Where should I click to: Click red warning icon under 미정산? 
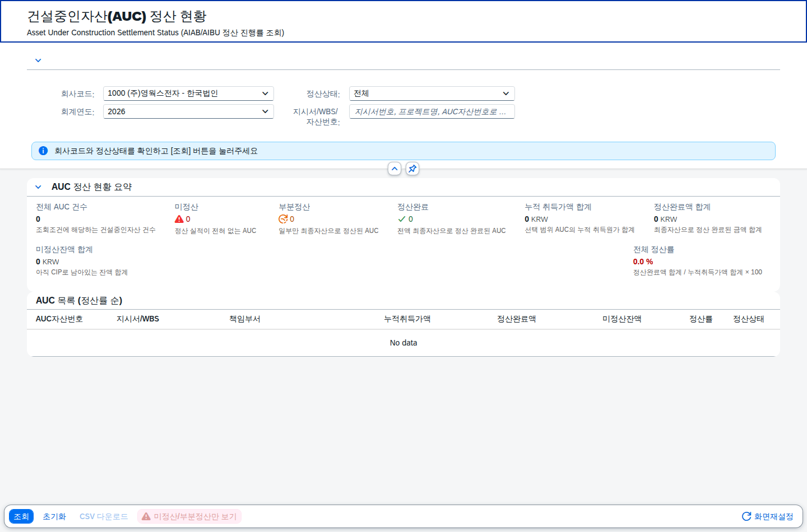tap(179, 219)
